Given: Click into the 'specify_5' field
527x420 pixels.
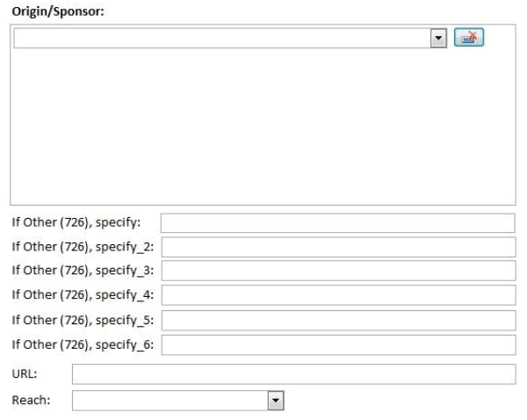Looking at the screenshot, I should click(338, 321).
